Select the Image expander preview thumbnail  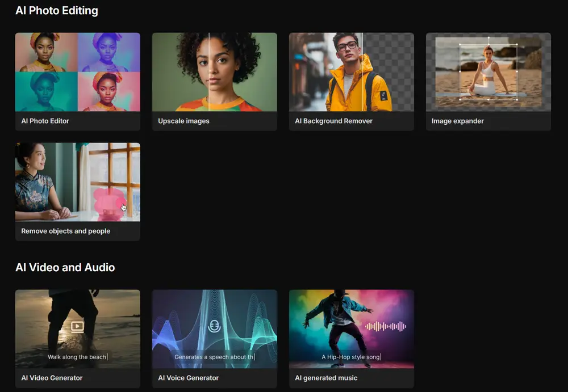[488, 71]
